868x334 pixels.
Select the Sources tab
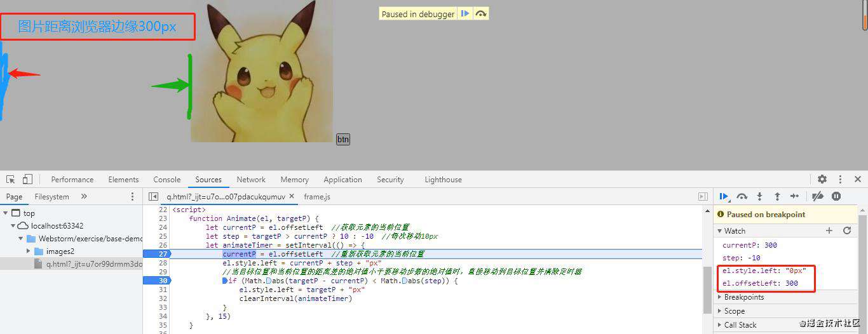pyautogui.click(x=208, y=180)
